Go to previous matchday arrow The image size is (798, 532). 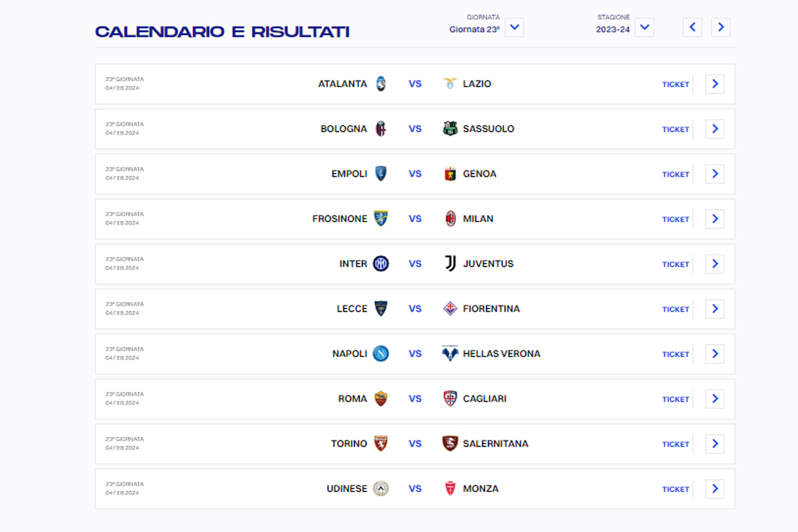point(692,27)
